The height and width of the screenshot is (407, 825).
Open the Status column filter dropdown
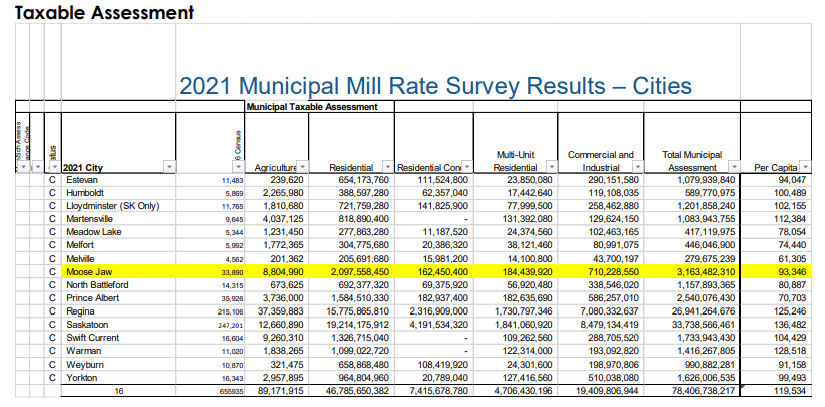[x=55, y=167]
